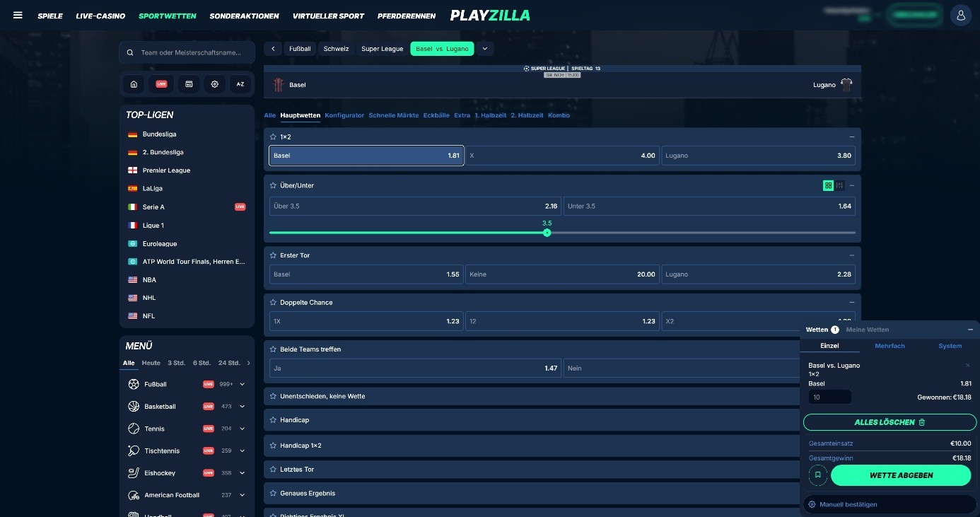Viewport: 980px width, 517px height.
Task: Click the LIVE icon below the search box
Action: pyautogui.click(x=161, y=84)
